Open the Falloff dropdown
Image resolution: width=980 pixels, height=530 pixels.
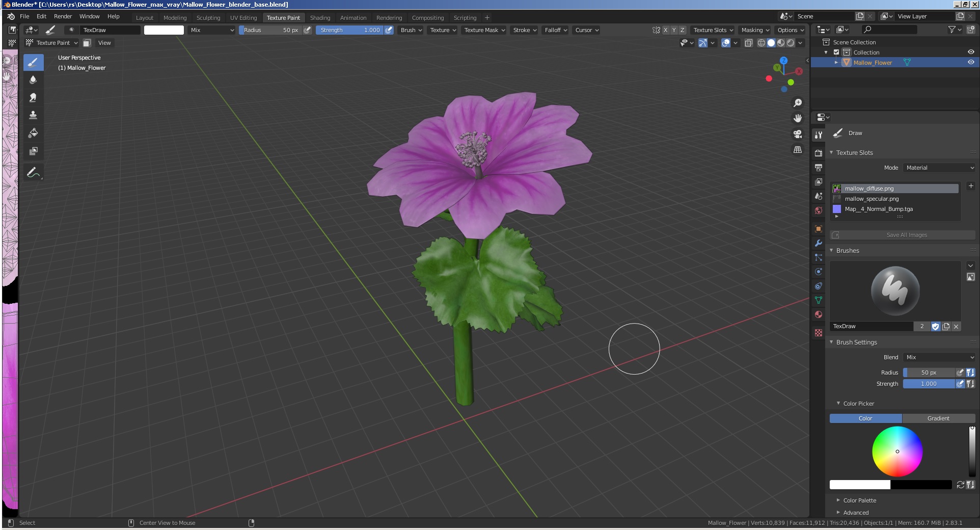[556, 30]
